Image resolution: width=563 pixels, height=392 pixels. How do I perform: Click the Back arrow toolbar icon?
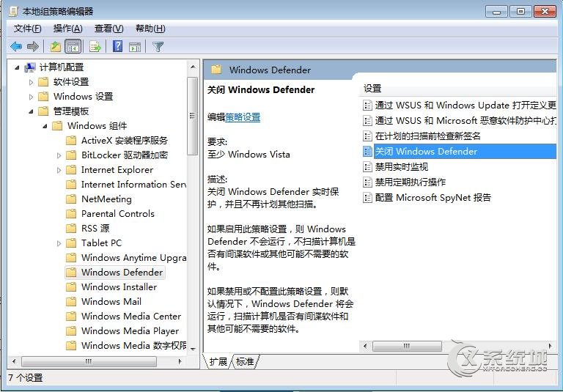pos(16,46)
